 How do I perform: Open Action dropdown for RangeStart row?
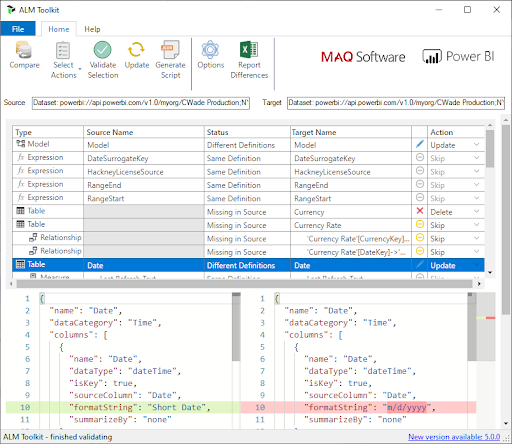[x=477, y=198]
